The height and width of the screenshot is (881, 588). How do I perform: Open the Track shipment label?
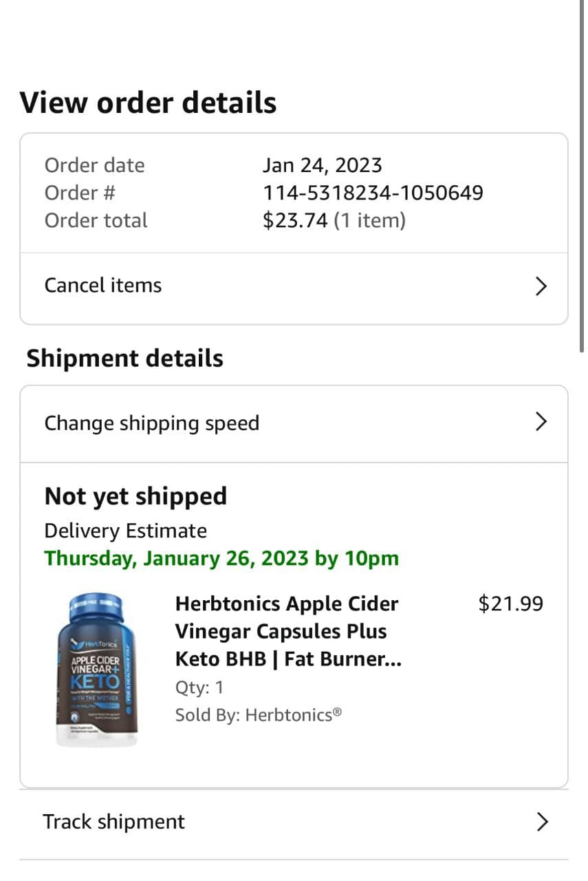tap(114, 822)
